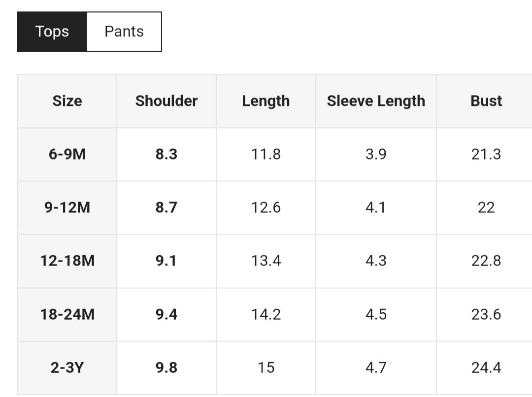Click the Size column header
Screen dimensions: 532x397
pos(67,101)
